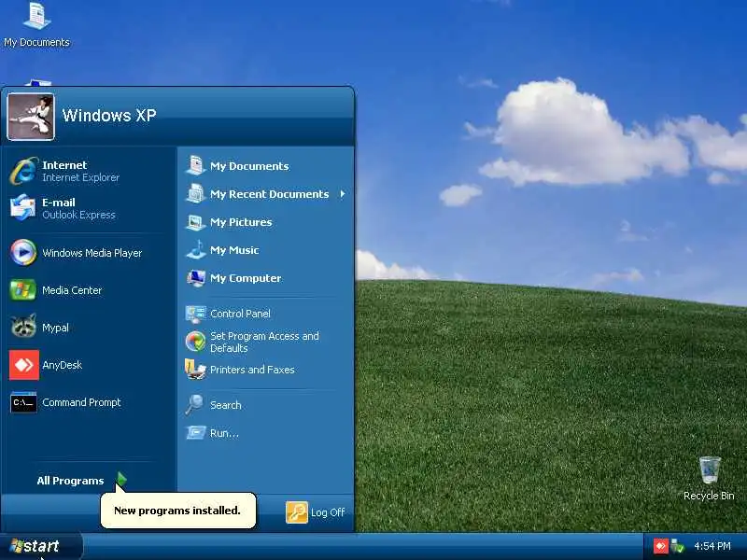Click Windows XP user name heading
The image size is (747, 560).
pyautogui.click(x=109, y=115)
